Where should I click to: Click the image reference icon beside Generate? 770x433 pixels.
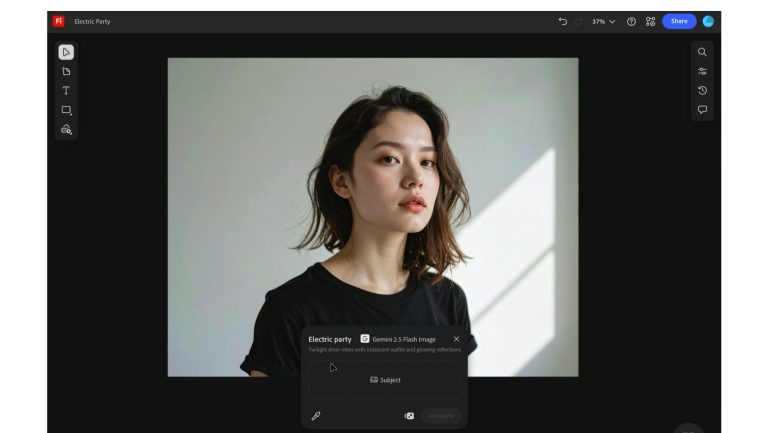coord(409,416)
